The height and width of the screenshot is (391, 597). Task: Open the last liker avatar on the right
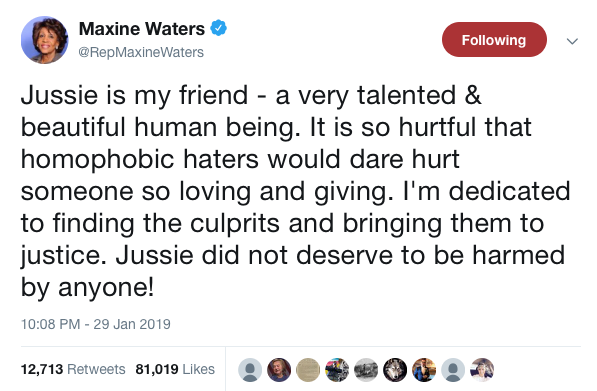[x=482, y=370]
